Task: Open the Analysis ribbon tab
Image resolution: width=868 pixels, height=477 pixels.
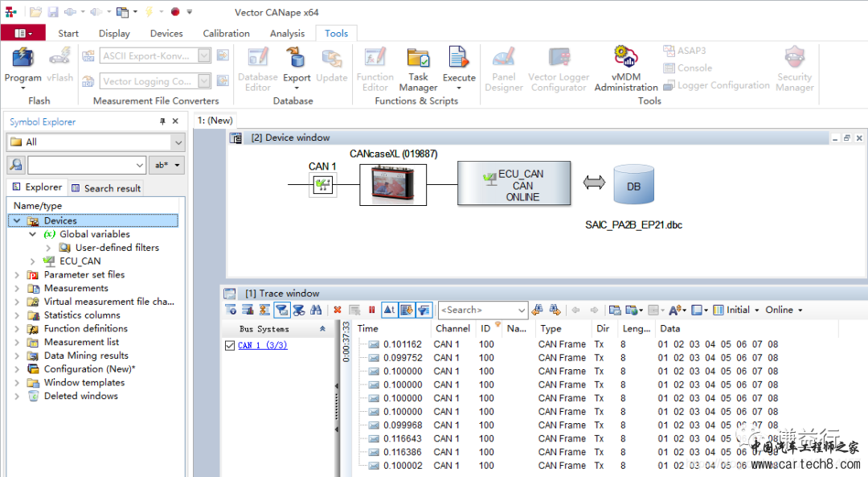Action: point(287,33)
